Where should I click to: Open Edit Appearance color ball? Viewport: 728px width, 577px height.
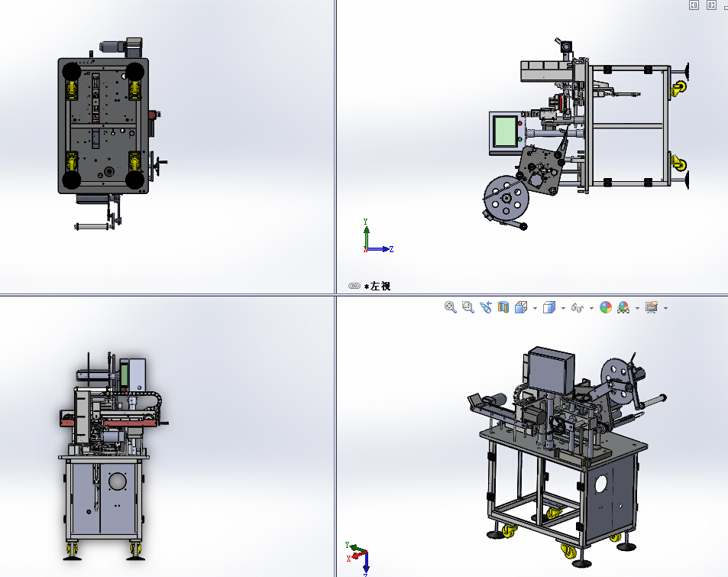pos(606,307)
